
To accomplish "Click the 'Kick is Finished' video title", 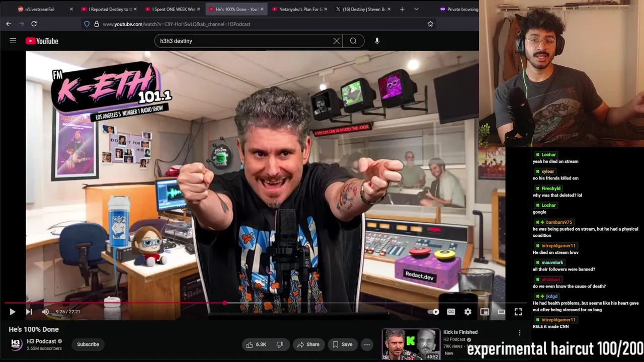I will (460, 332).
